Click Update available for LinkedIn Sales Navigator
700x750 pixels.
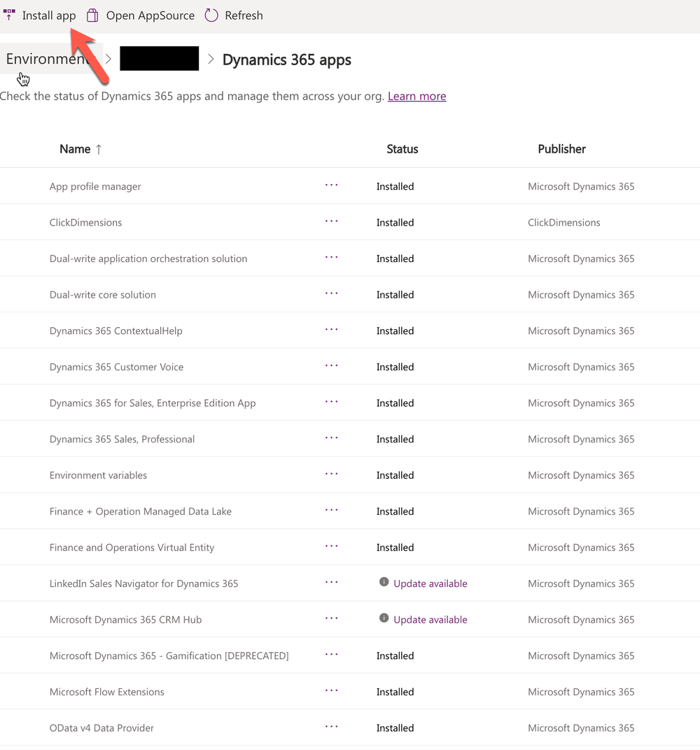pyautogui.click(x=430, y=583)
